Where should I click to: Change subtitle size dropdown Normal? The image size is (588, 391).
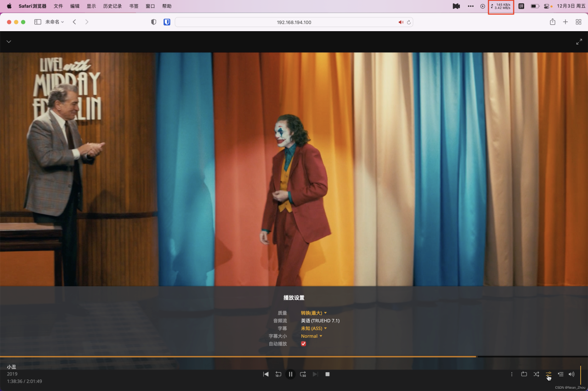(311, 336)
